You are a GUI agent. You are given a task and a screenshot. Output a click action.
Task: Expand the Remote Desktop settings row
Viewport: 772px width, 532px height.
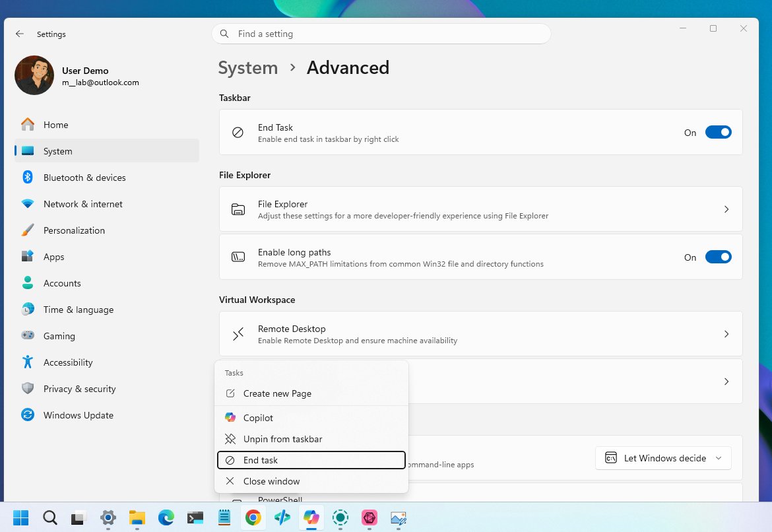click(x=726, y=334)
